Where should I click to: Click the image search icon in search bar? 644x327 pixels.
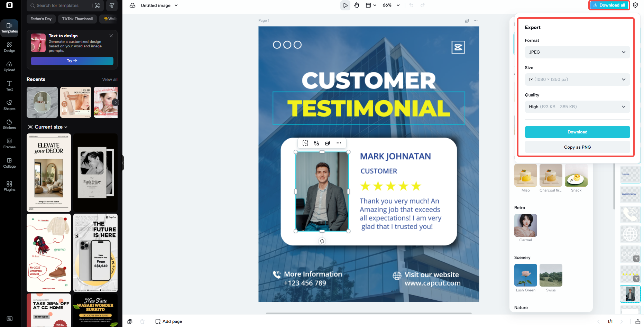(x=97, y=6)
